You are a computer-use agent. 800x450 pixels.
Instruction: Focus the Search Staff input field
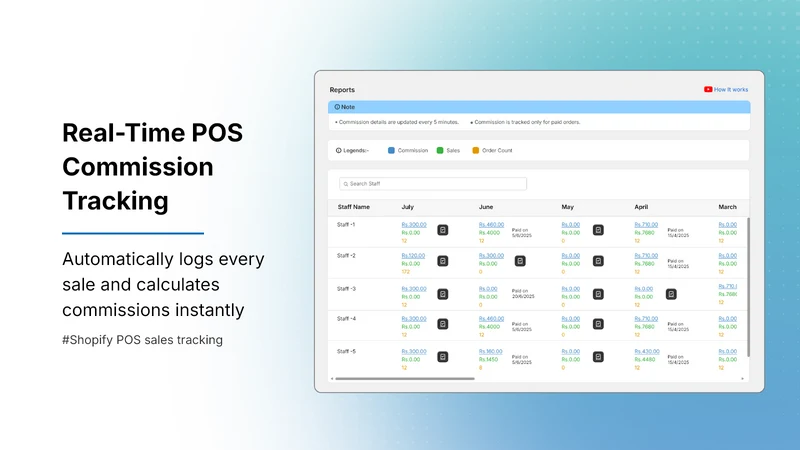433,184
